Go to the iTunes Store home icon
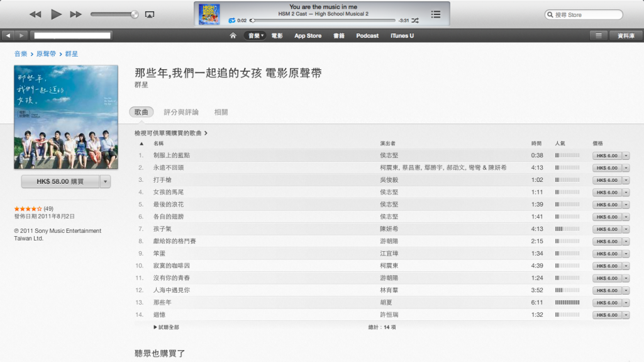Viewport: 644px width, 362px height. pos(233,36)
